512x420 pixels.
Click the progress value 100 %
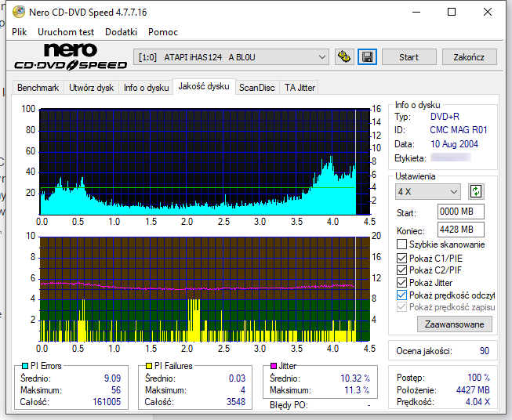click(x=479, y=378)
